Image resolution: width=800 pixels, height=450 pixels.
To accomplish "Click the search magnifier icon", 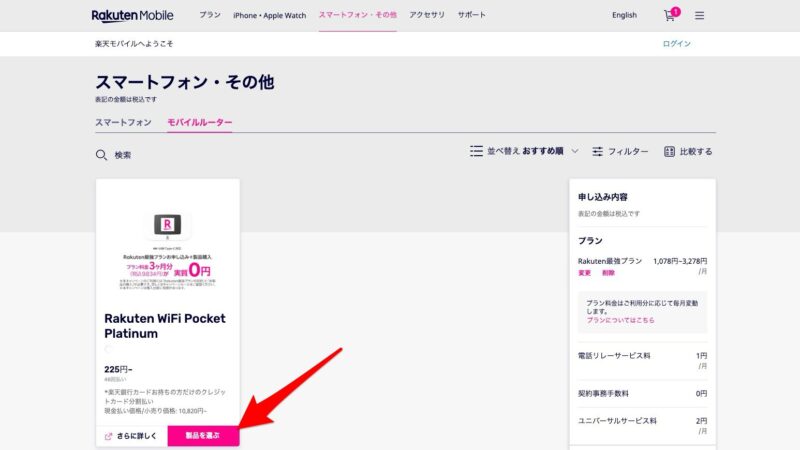I will click(x=101, y=155).
